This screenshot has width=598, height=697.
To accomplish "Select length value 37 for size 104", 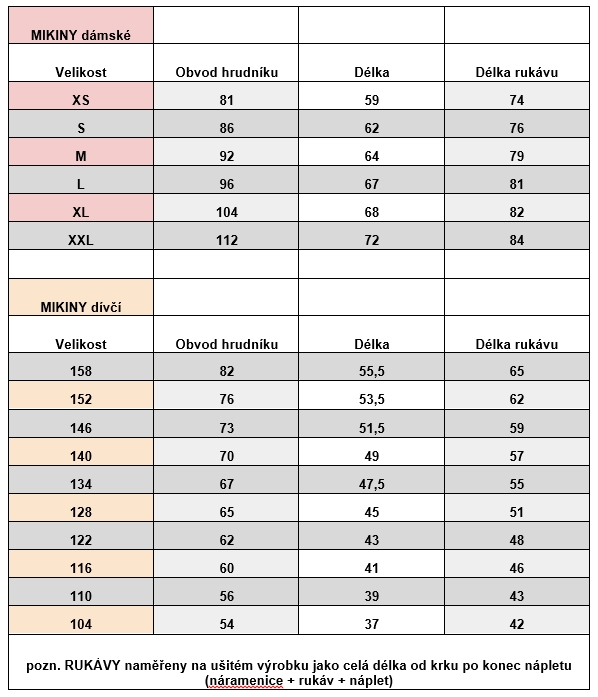I will [x=371, y=620].
